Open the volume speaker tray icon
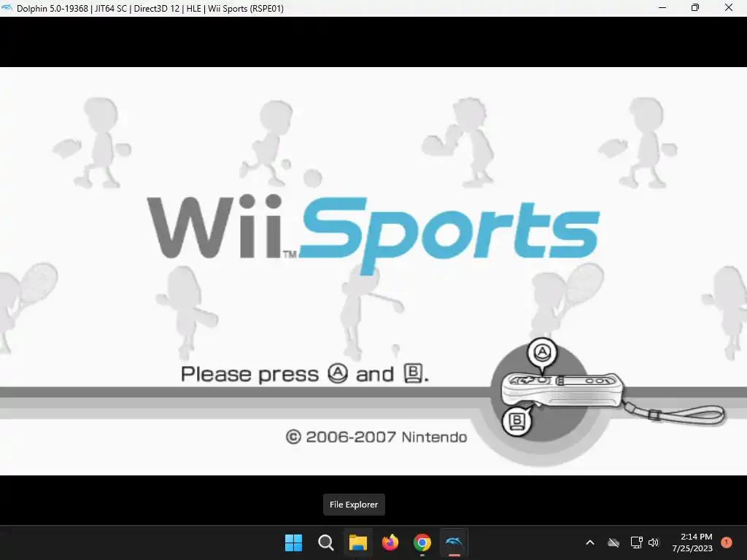Screen dimensions: 747x560 (x=654, y=542)
